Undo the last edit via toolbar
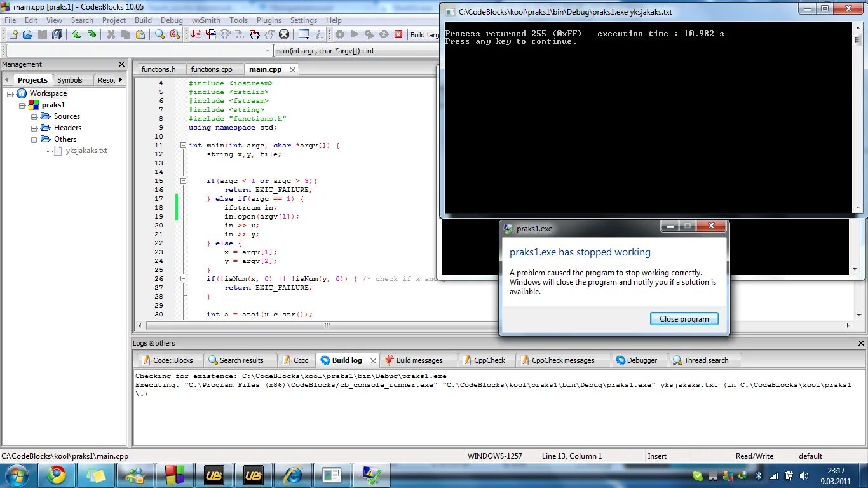The height and width of the screenshot is (488, 868). pyautogui.click(x=76, y=34)
